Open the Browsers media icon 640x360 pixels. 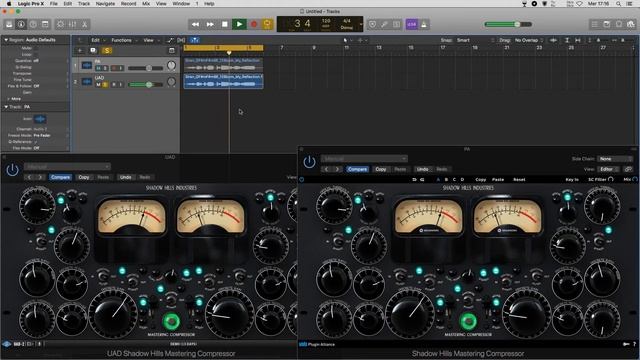pyautogui.click(x=631, y=24)
